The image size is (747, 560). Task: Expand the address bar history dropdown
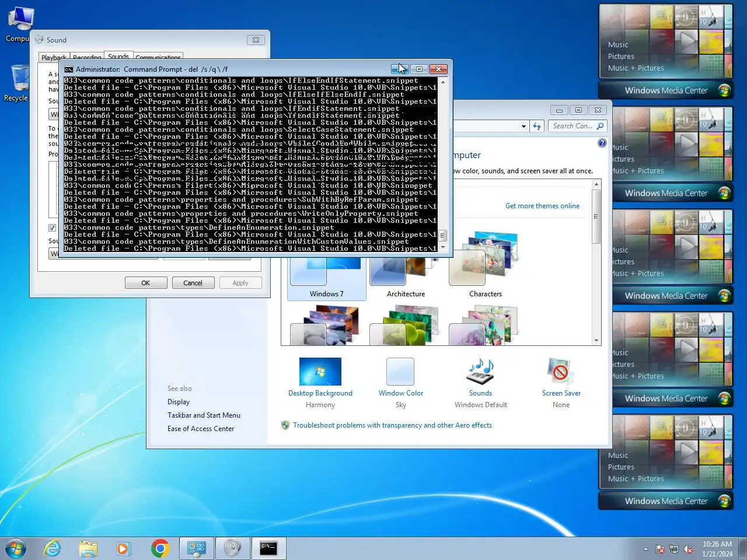tap(523, 126)
